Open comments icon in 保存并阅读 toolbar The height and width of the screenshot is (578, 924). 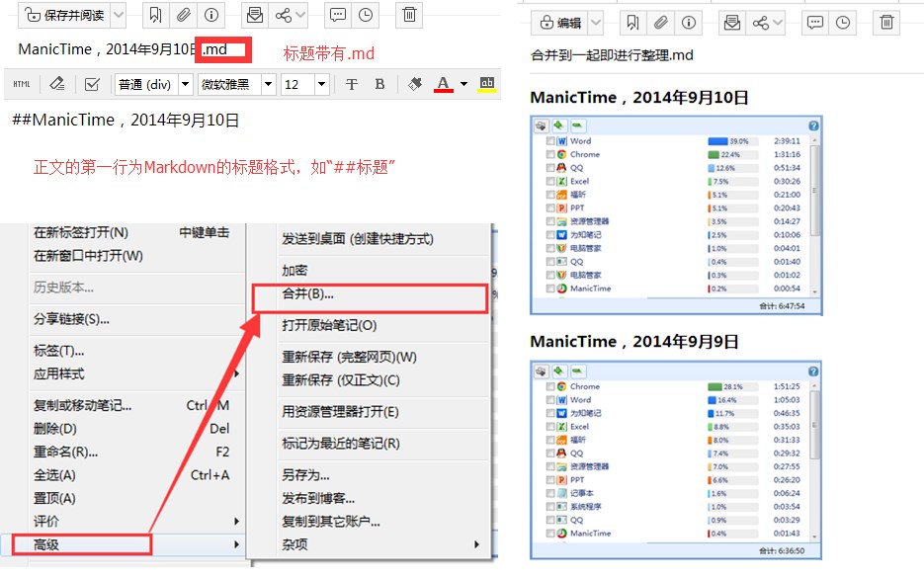[x=338, y=15]
